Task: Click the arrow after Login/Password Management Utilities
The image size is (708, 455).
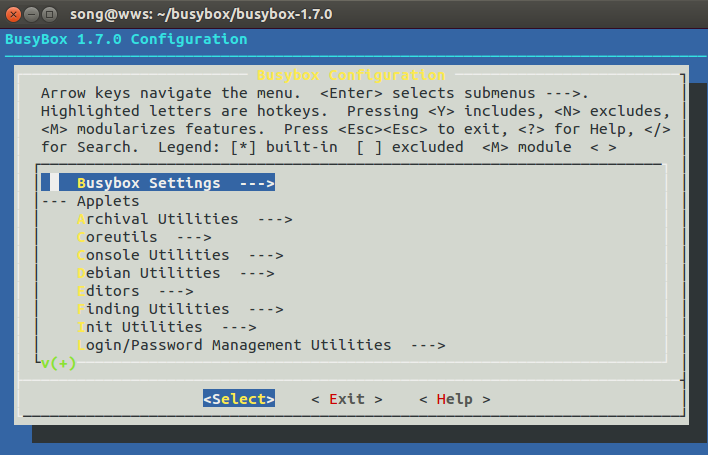Action: pos(428,346)
